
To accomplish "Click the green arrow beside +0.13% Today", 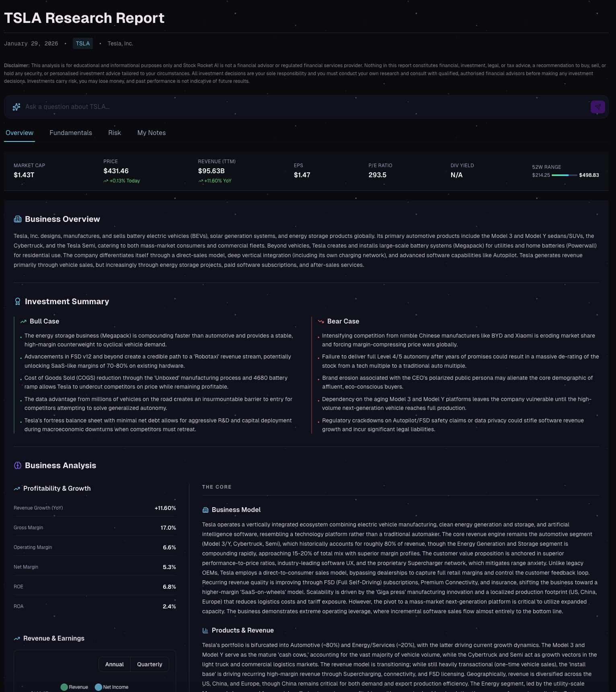I will [106, 181].
